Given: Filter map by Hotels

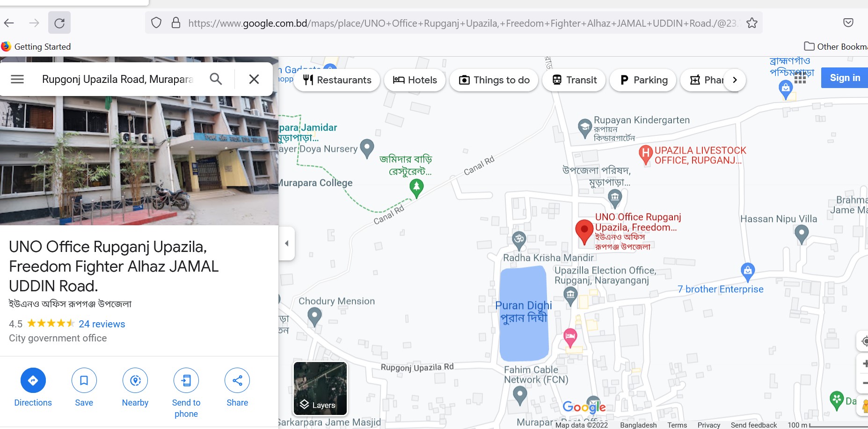Looking at the screenshot, I should point(415,80).
